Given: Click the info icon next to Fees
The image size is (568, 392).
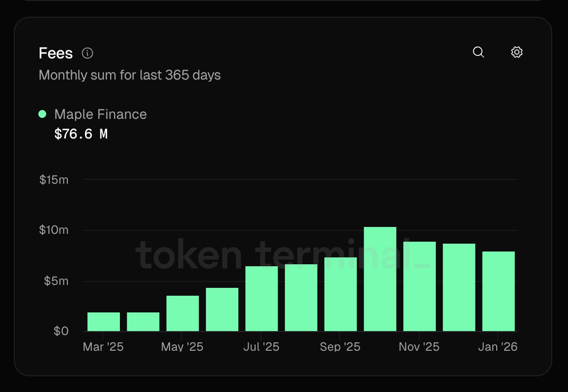Looking at the screenshot, I should 87,53.
